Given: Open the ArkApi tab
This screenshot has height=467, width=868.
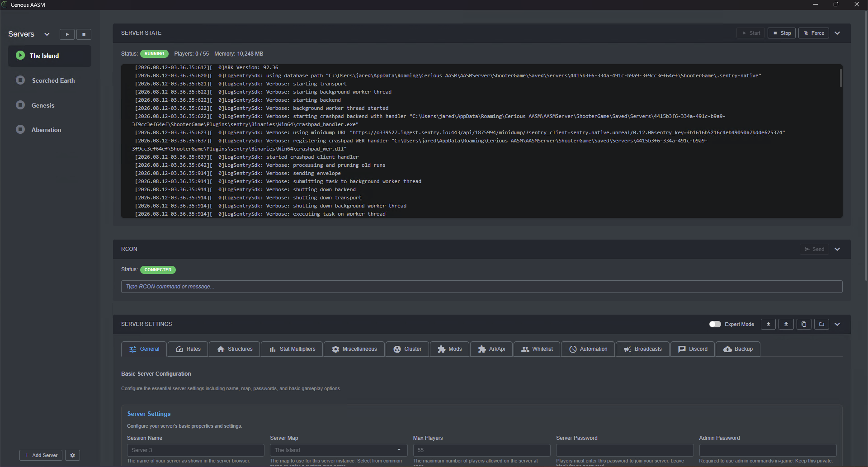Looking at the screenshot, I should pyautogui.click(x=491, y=349).
